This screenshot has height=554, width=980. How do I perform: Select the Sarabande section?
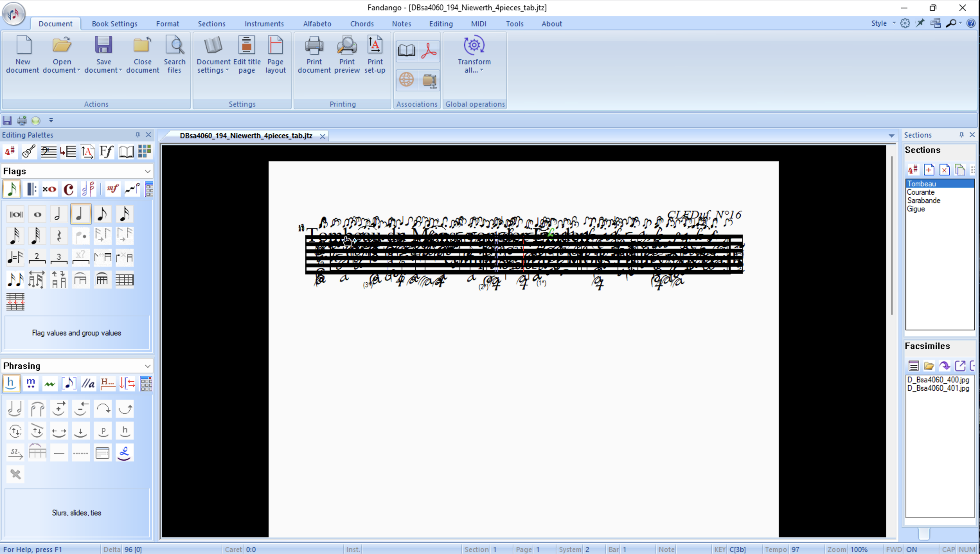coord(923,201)
